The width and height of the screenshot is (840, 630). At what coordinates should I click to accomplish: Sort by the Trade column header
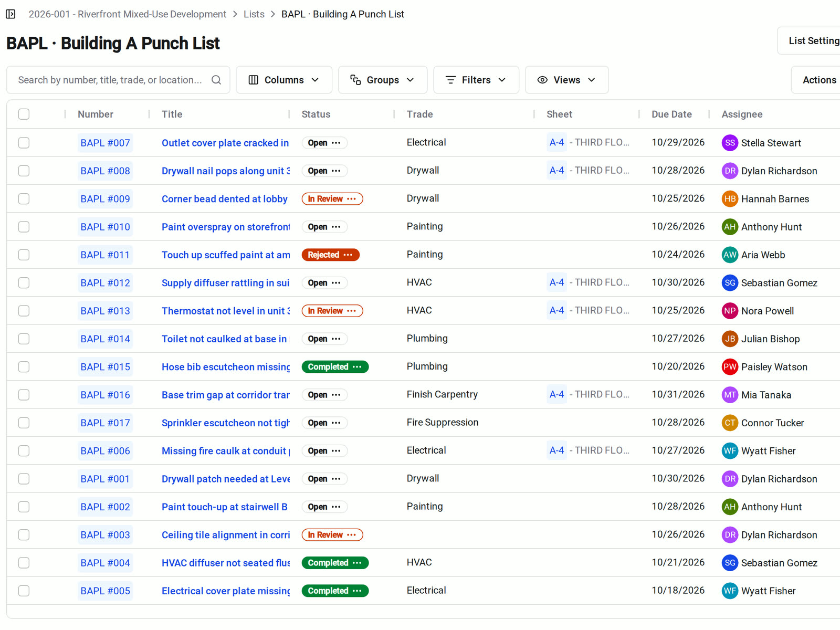419,114
